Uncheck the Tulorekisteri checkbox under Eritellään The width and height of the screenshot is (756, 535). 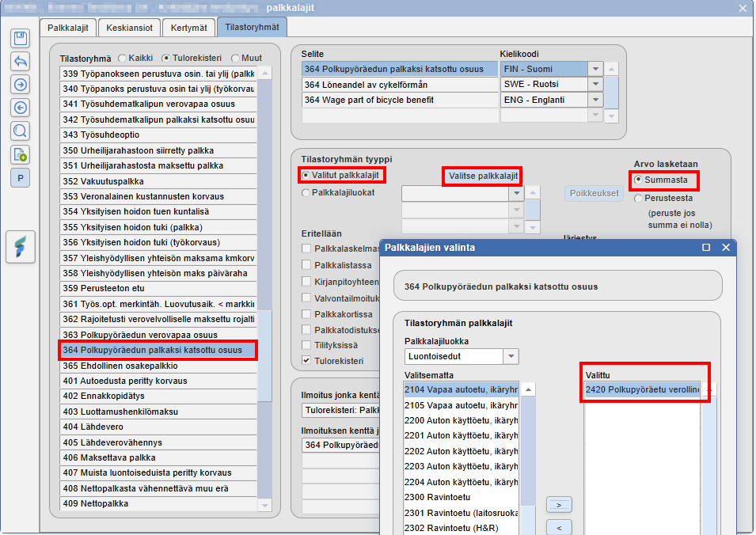(x=306, y=360)
